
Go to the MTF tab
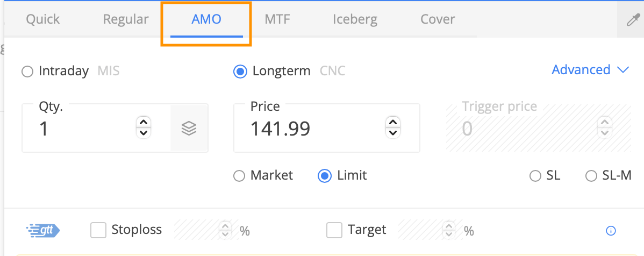pyautogui.click(x=277, y=19)
